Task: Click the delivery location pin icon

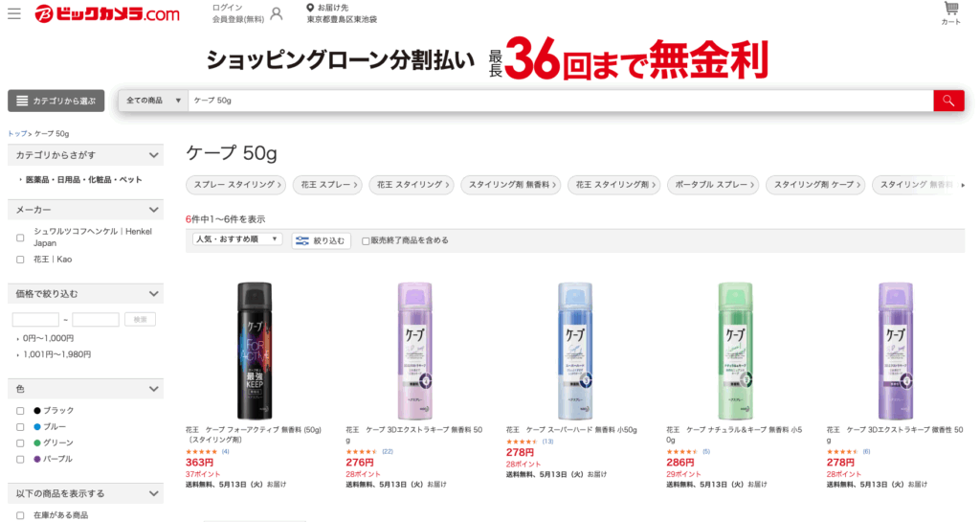Action: click(310, 8)
